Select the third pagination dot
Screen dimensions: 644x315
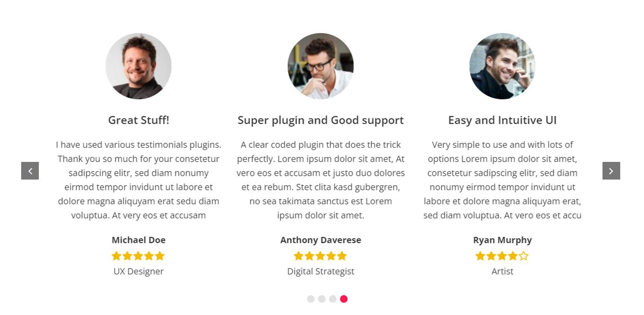[333, 299]
